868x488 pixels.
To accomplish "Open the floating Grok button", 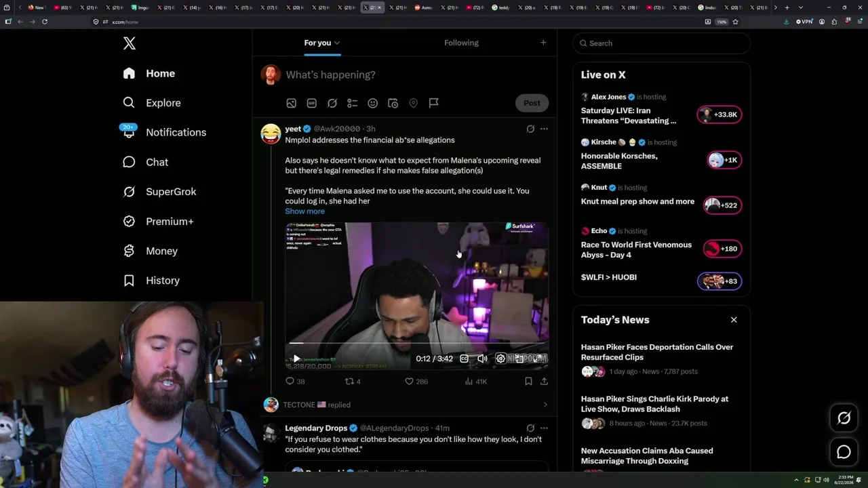I will click(x=844, y=418).
